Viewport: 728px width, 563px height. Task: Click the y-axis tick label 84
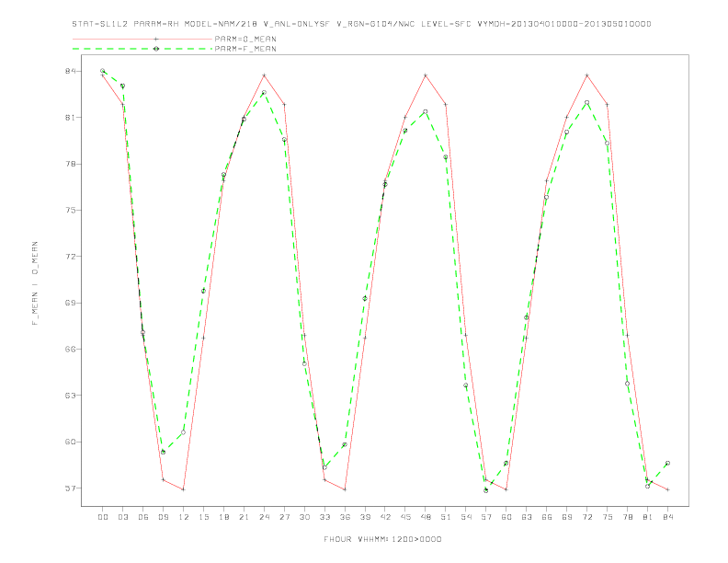point(71,71)
